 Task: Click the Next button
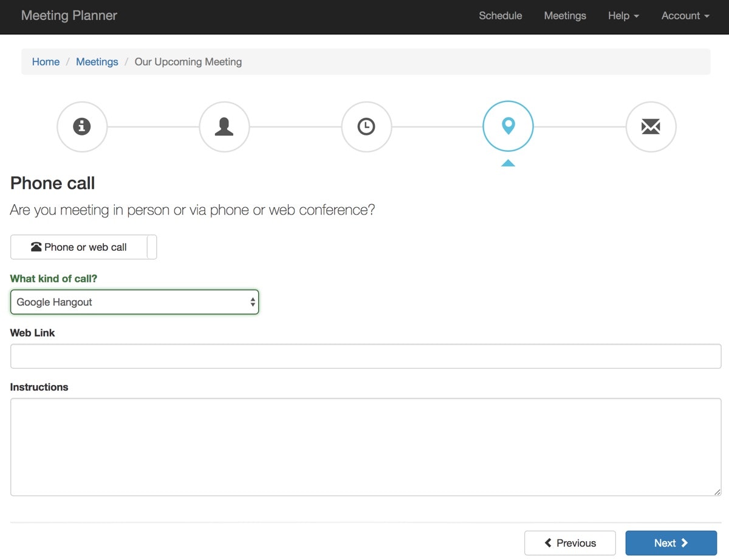click(671, 542)
